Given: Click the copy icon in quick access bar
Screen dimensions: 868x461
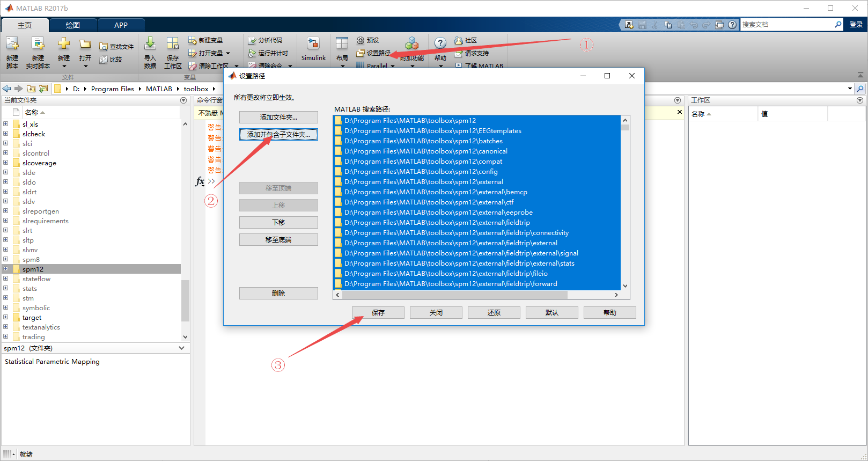Looking at the screenshot, I should pos(668,25).
